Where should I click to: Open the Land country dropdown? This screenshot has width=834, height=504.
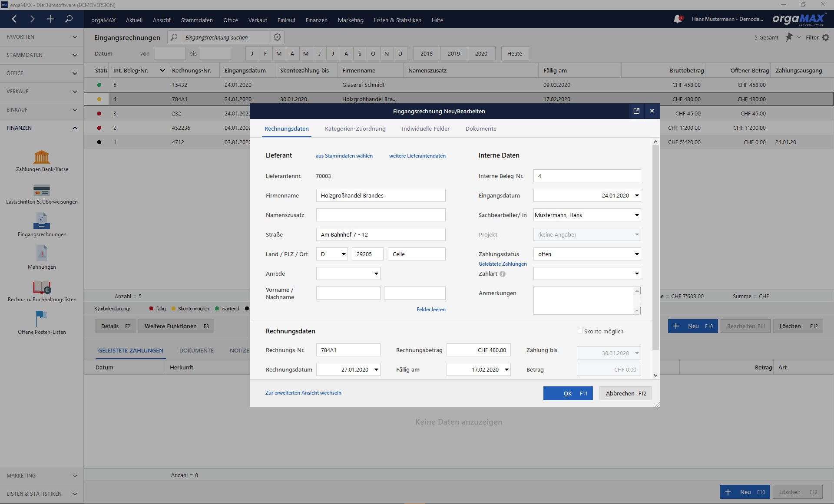pos(344,254)
